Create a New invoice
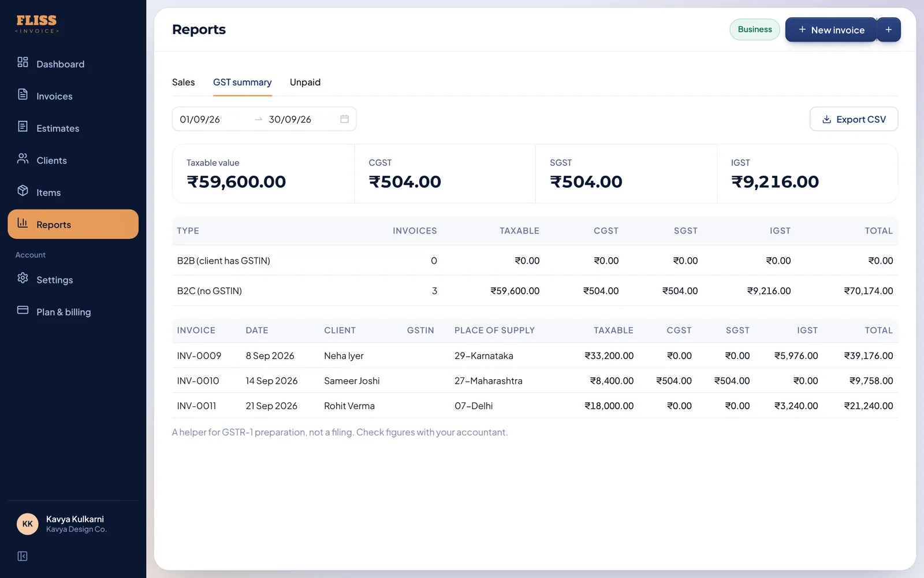924x578 pixels. tap(831, 29)
